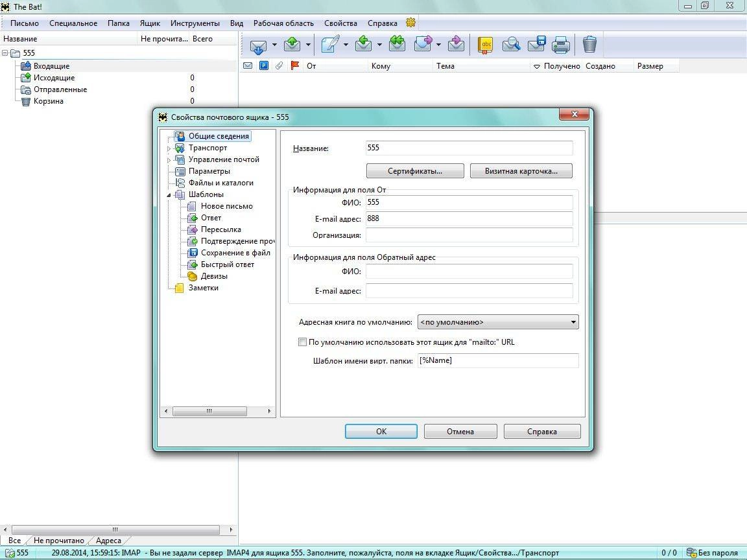Open dropdown arrow next to Send queued mail

click(308, 45)
